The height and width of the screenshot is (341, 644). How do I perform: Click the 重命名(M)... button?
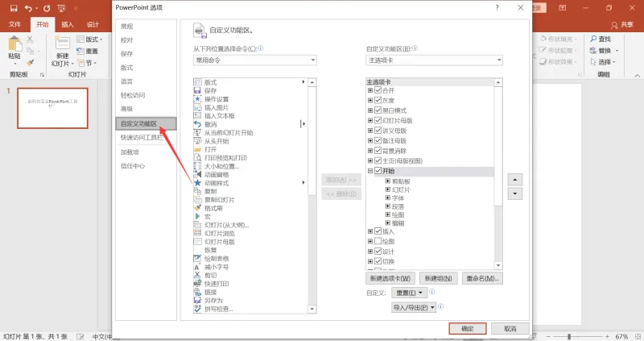point(482,278)
